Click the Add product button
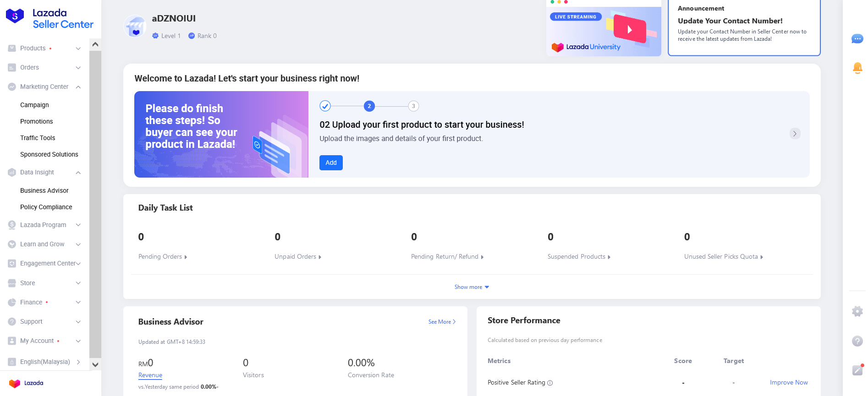868x396 pixels. click(331, 163)
